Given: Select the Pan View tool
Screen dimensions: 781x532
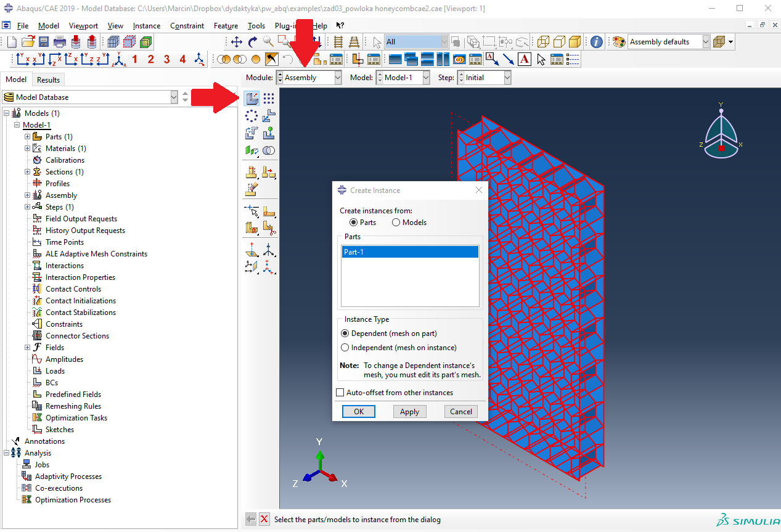Looking at the screenshot, I should pos(236,42).
